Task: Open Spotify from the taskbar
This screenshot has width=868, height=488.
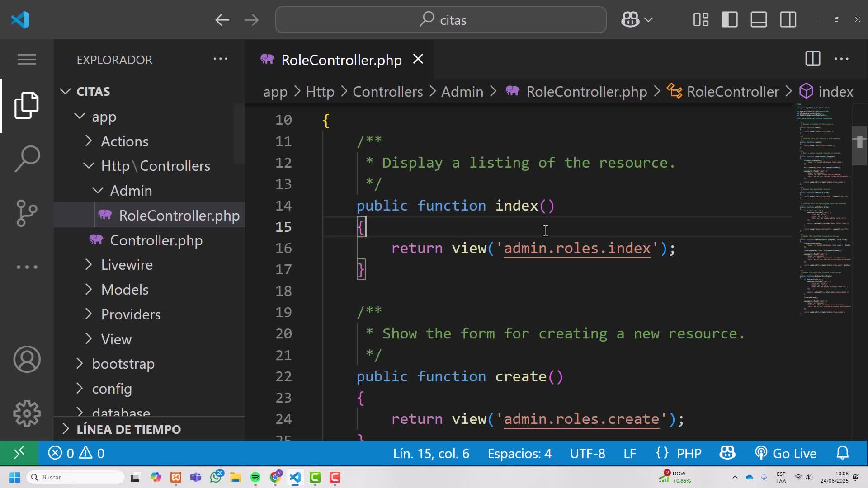Action: (255, 477)
